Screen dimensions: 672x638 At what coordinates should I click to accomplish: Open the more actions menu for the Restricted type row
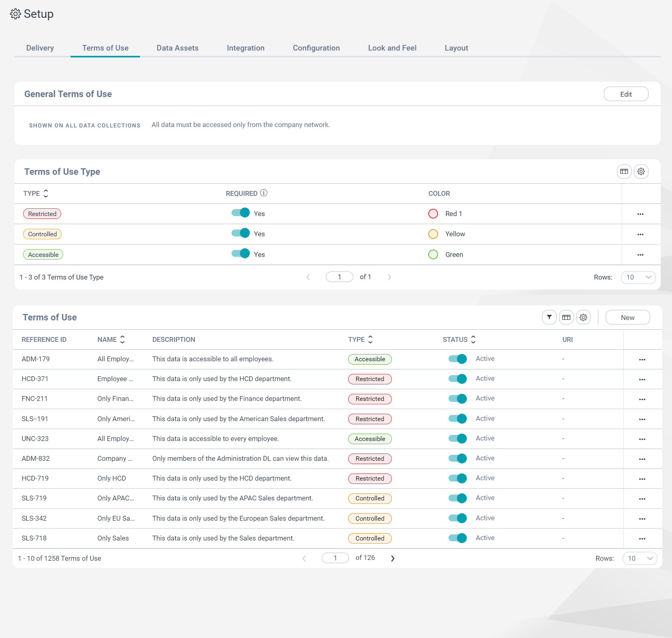640,214
